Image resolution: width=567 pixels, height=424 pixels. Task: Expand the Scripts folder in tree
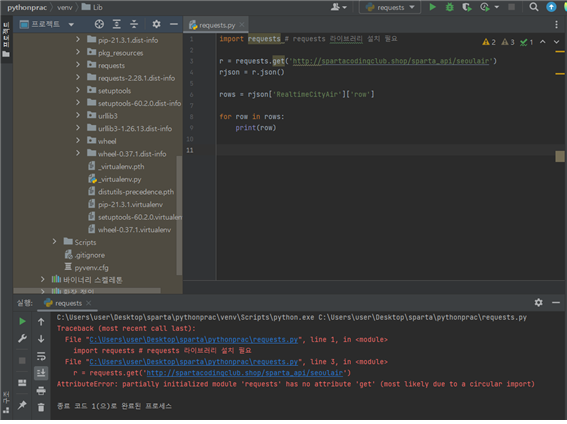point(54,241)
